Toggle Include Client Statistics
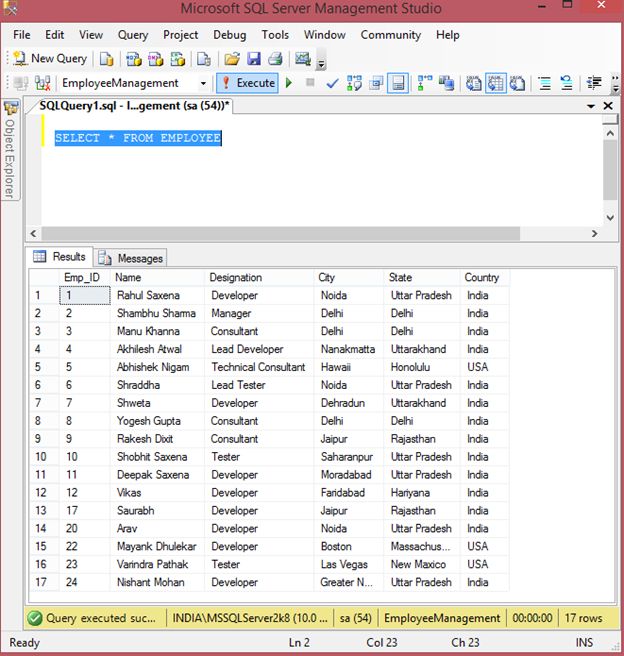The image size is (624, 656). pos(446,83)
